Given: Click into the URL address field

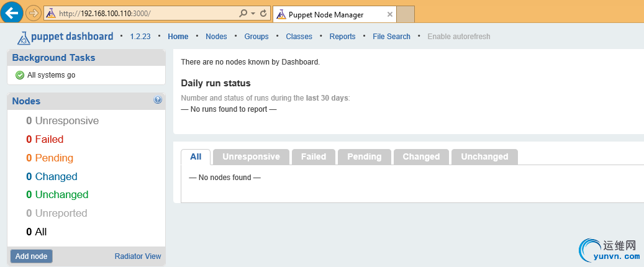Looking at the screenshot, I should [x=143, y=13].
